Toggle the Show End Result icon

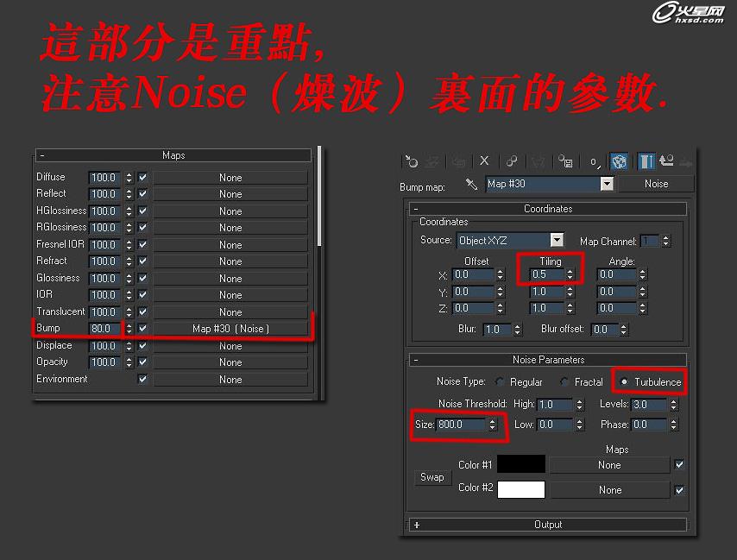click(646, 161)
